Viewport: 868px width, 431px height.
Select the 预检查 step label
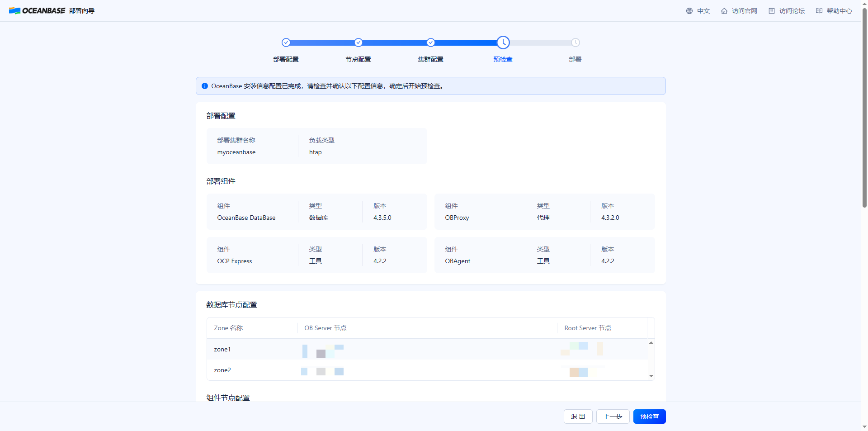503,59
